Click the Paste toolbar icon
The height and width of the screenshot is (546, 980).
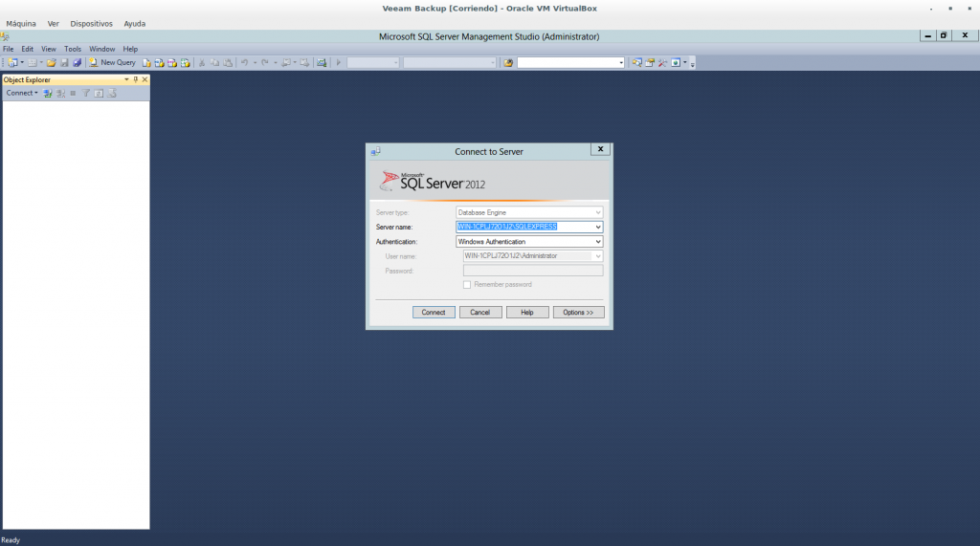pos(228,62)
